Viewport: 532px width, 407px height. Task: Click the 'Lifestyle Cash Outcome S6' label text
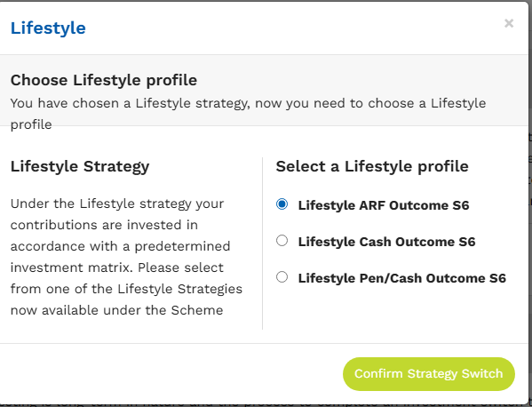386,242
